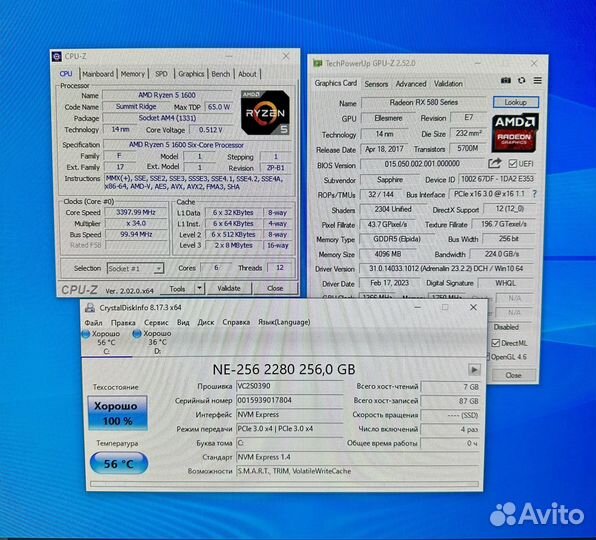The height and width of the screenshot is (540, 596).
Task: Click the Ryzen 5 logo image in CPU-Z
Action: tap(265, 112)
